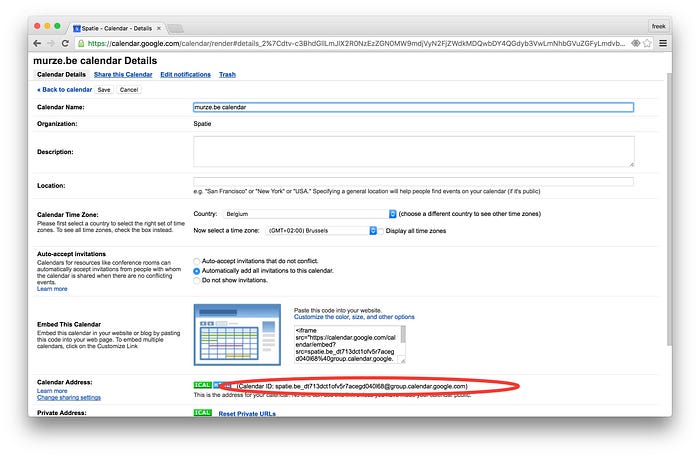Click the browser address bar URL
The height and width of the screenshot is (457, 700).
356,43
